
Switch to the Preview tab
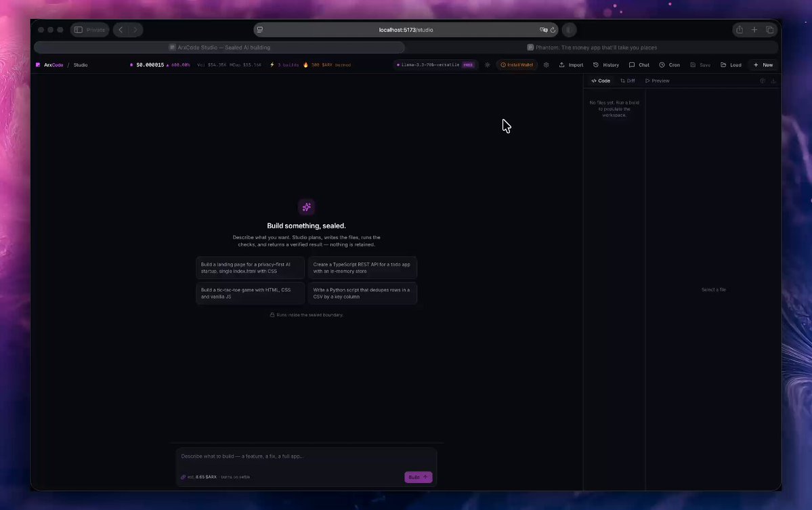point(657,81)
